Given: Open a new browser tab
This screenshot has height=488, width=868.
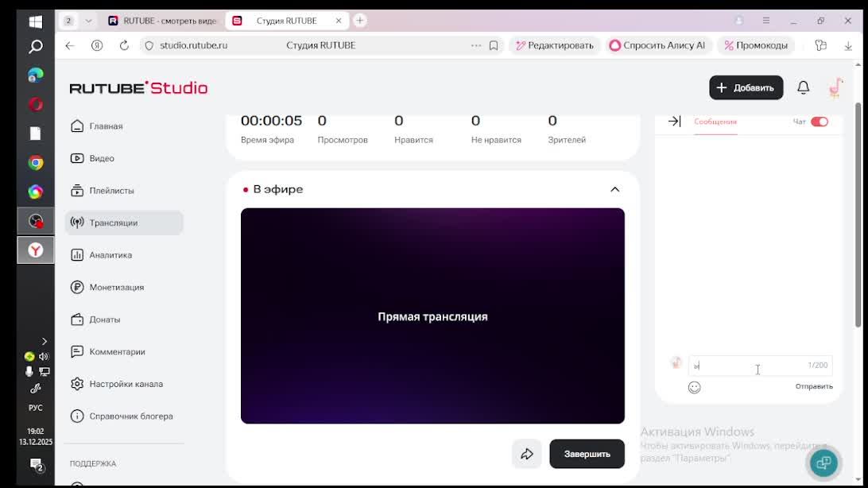Looking at the screenshot, I should [x=360, y=21].
